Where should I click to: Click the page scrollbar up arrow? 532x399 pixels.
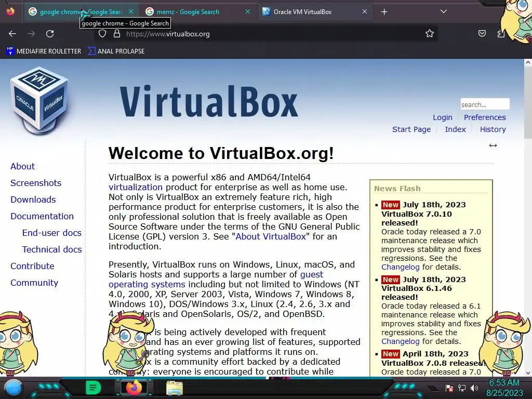click(x=528, y=62)
